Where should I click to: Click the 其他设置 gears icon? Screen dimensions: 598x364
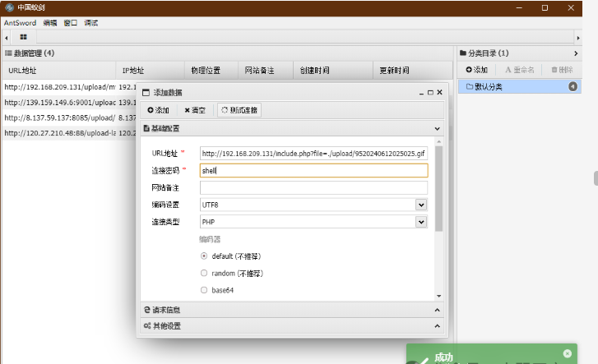point(147,325)
